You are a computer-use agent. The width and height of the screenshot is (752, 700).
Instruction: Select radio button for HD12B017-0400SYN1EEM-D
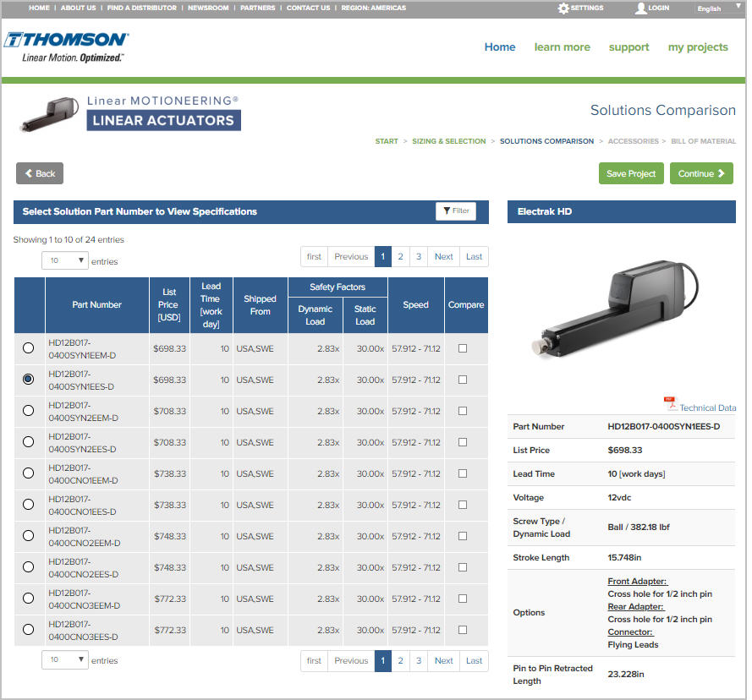coord(28,348)
